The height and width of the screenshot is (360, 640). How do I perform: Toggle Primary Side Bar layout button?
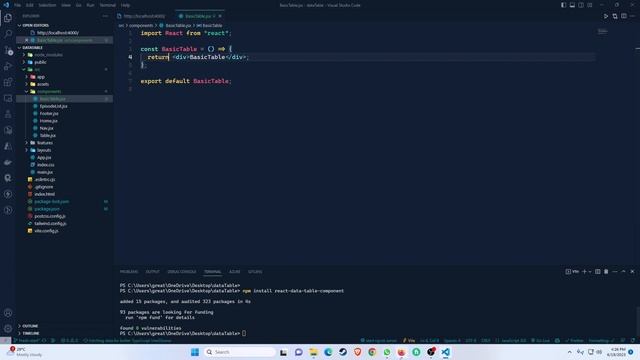pyautogui.click(x=563, y=5)
